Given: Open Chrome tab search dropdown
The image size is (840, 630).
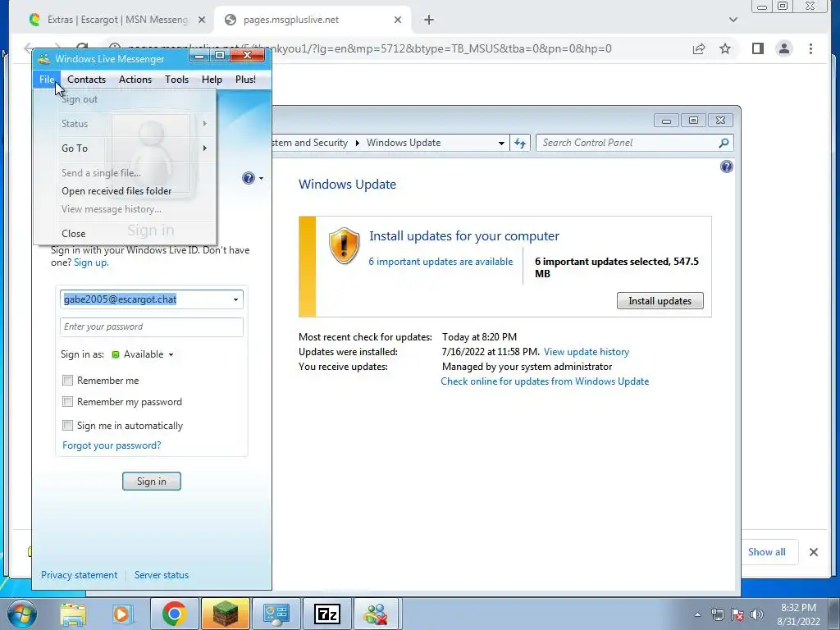Looking at the screenshot, I should [x=733, y=20].
